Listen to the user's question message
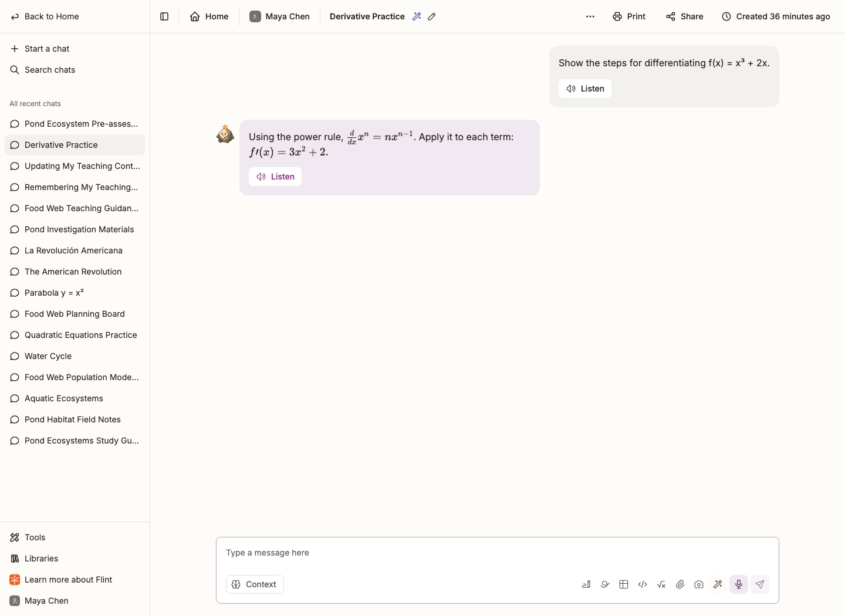 [585, 89]
